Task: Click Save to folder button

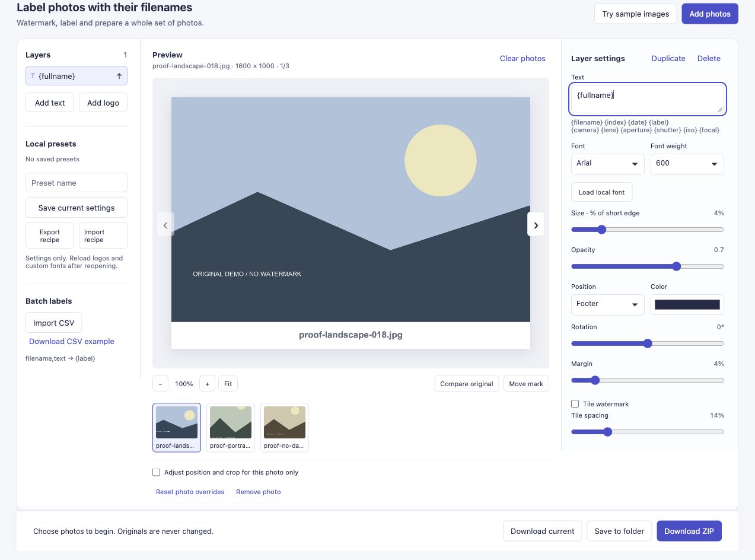Action: click(619, 531)
